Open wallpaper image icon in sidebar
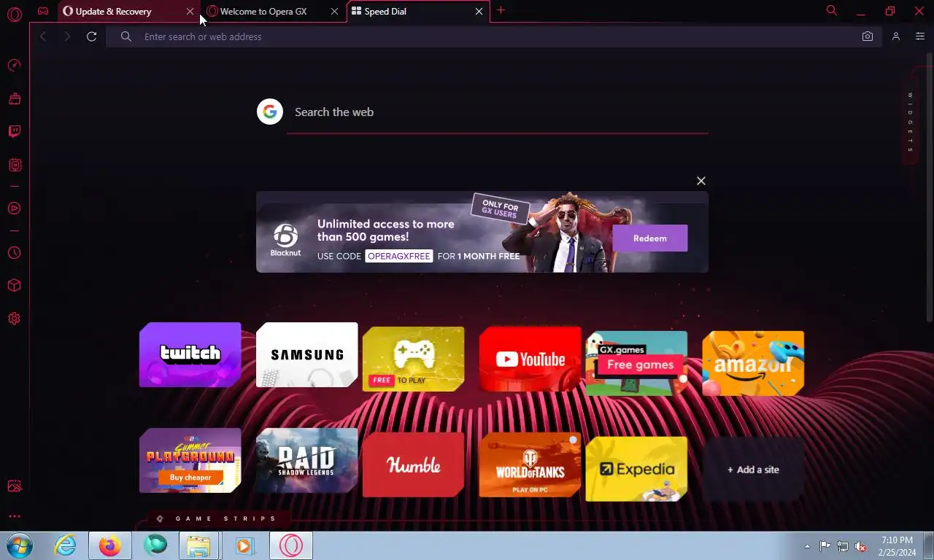The image size is (934, 560). (14, 486)
